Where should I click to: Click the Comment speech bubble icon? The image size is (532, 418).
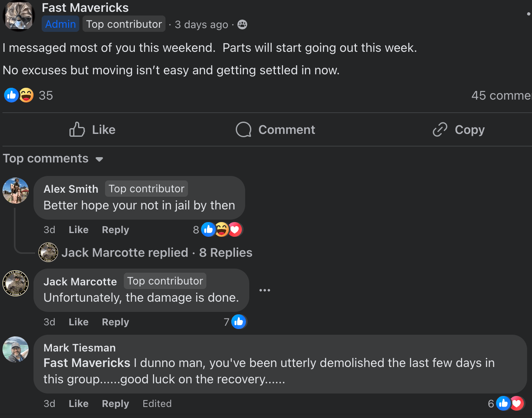click(244, 129)
